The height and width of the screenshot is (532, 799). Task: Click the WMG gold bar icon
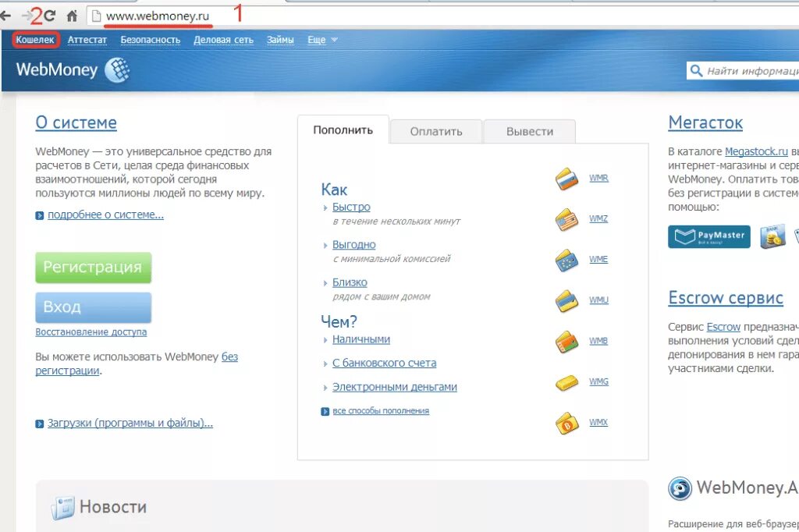[x=566, y=382]
